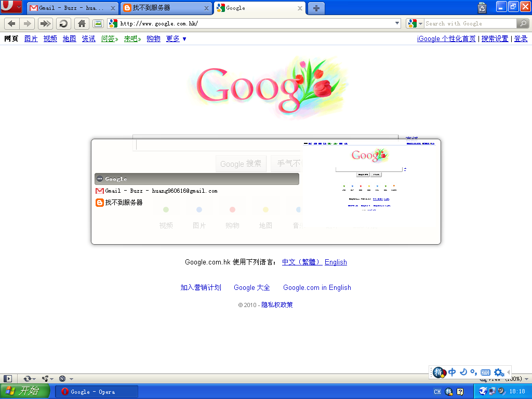Toggle the IME punctuation mode icon
Screen dimensions: 532x399
(474, 372)
